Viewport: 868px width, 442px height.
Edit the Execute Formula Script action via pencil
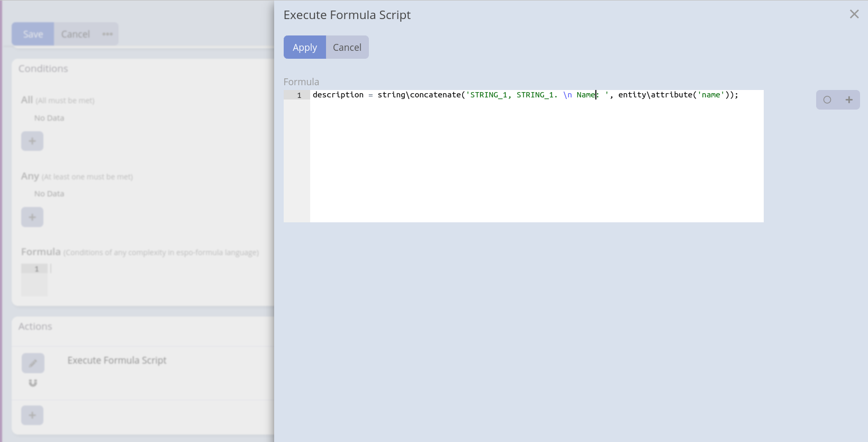pos(33,363)
